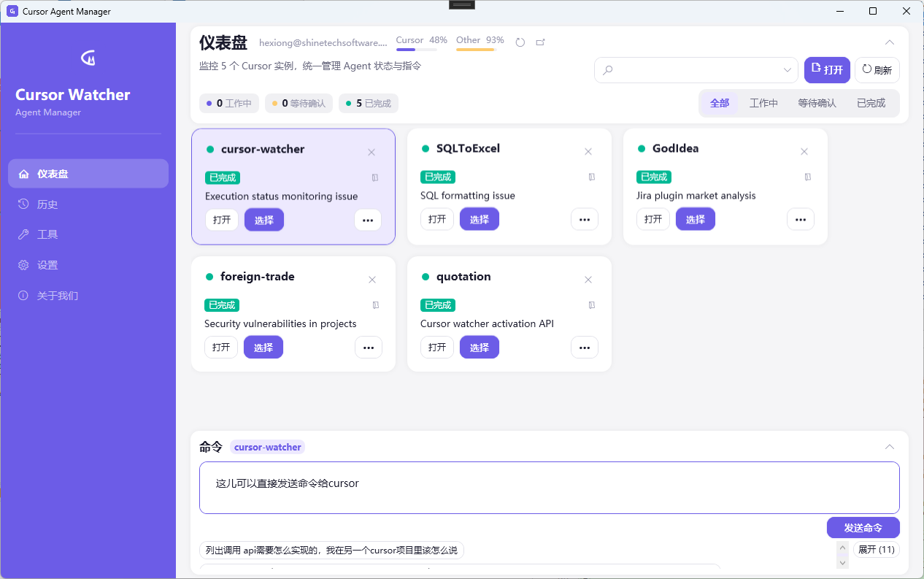The image size is (924, 579).
Task: Open the 仪表盘 dashboard sidebar item
Action: [x=88, y=174]
